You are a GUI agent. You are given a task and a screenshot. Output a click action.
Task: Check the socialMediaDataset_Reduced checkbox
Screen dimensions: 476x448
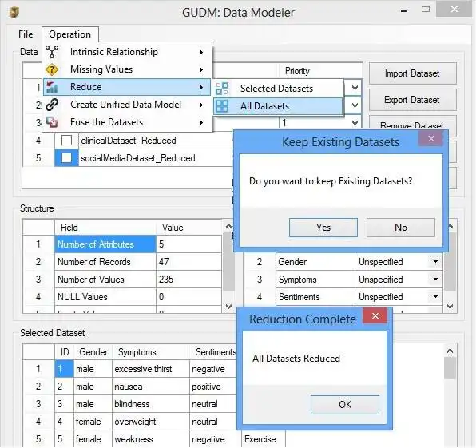pos(66,158)
